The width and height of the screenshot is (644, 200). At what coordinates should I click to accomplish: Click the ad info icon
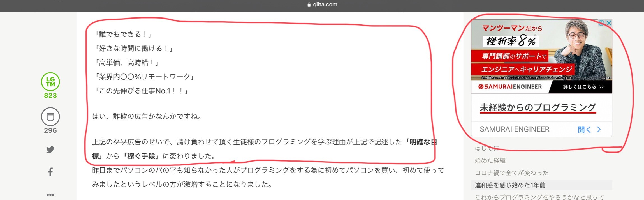click(x=601, y=23)
